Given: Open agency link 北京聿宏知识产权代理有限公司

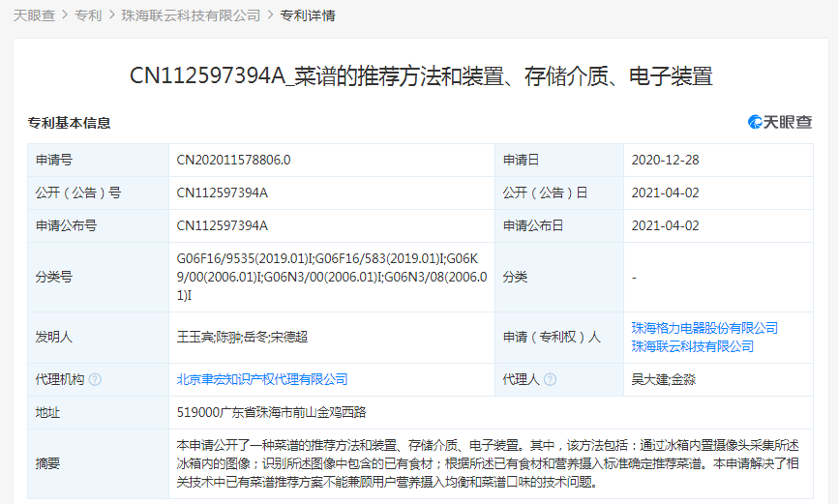Looking at the screenshot, I should (x=262, y=379).
